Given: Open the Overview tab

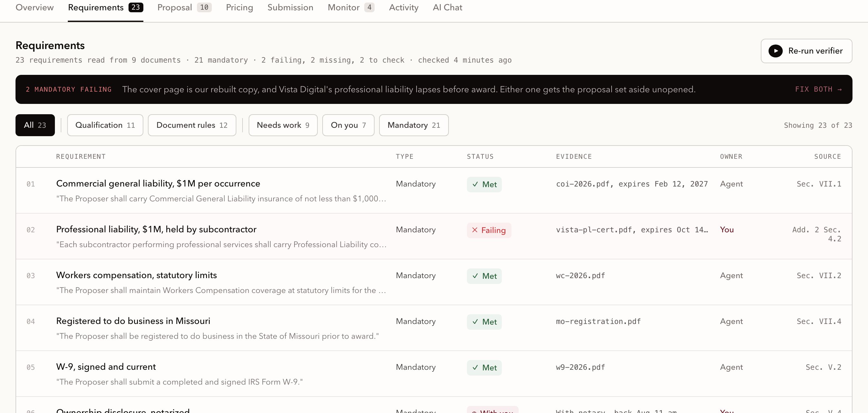Looking at the screenshot, I should click(34, 7).
